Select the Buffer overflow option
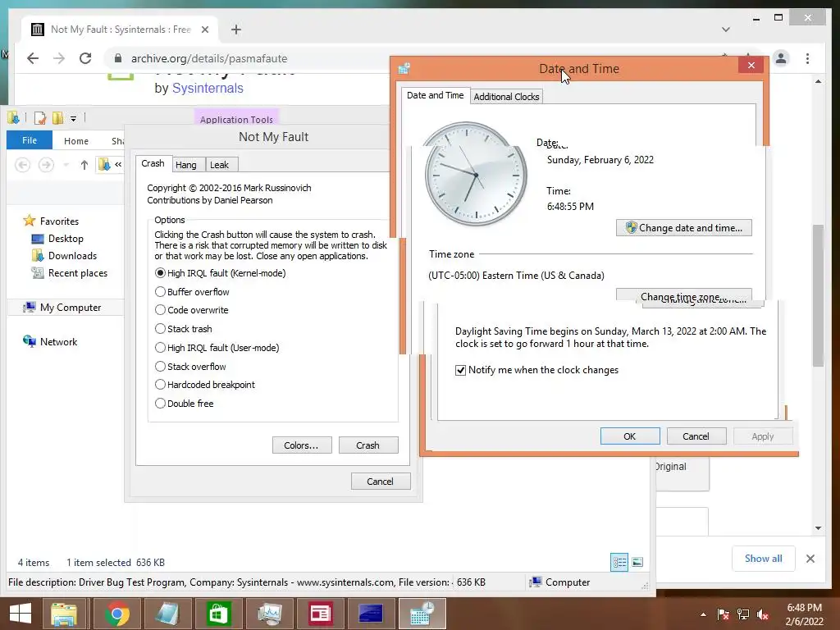 coord(160,292)
